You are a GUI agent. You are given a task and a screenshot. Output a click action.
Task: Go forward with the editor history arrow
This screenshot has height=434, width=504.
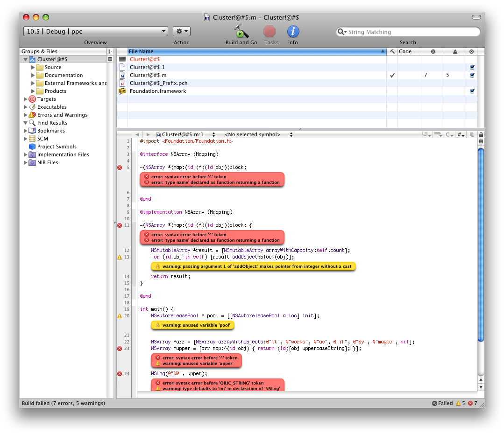click(148, 134)
